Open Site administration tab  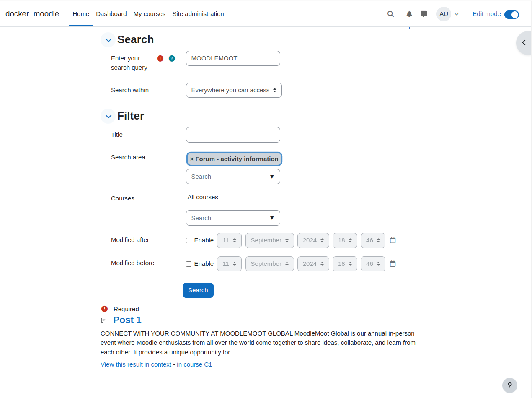tap(198, 14)
